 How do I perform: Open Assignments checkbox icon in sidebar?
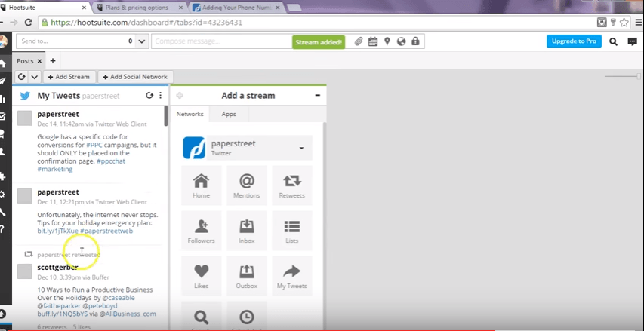click(x=3, y=116)
